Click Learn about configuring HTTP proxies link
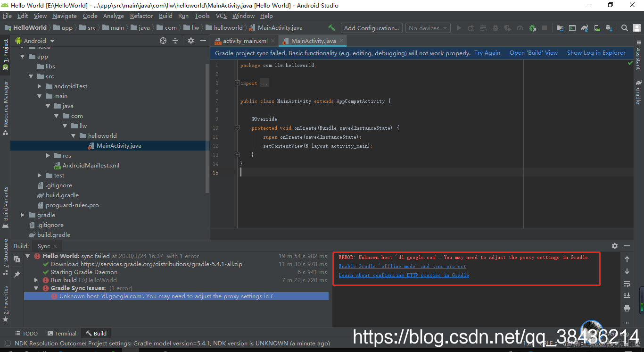This screenshot has height=352, width=644. (x=404, y=275)
